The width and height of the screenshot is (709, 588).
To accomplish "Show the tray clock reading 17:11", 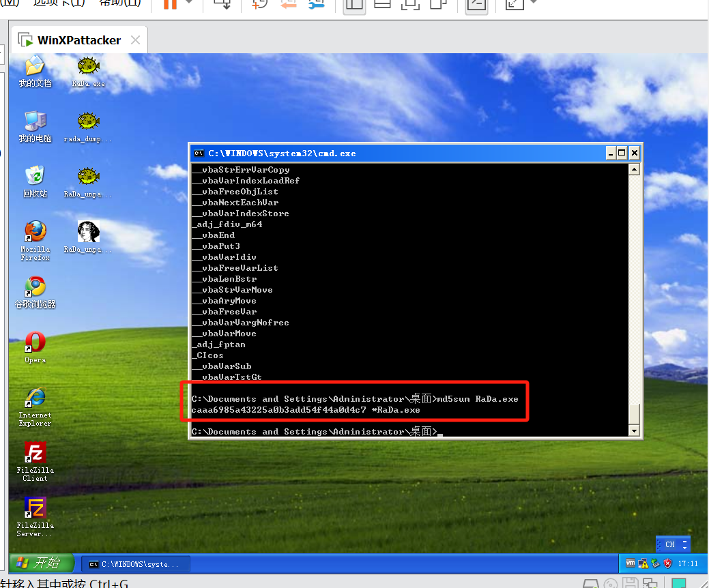I will (x=688, y=563).
